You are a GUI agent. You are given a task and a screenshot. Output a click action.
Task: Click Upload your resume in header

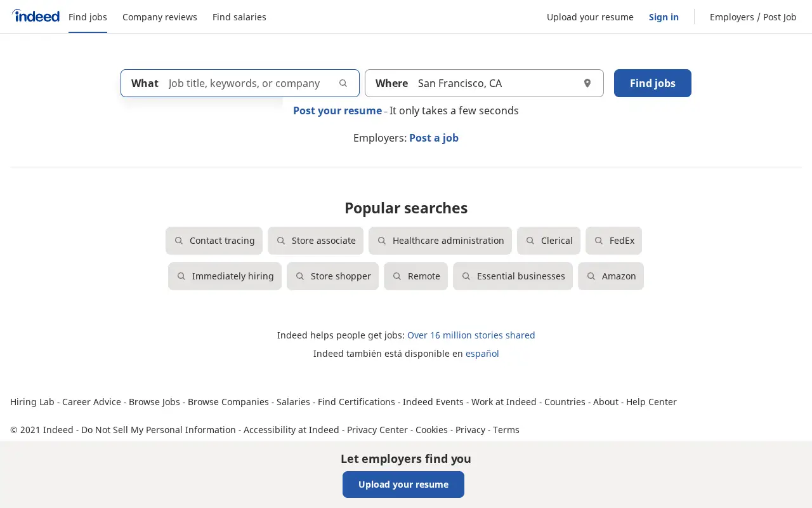[x=590, y=17]
